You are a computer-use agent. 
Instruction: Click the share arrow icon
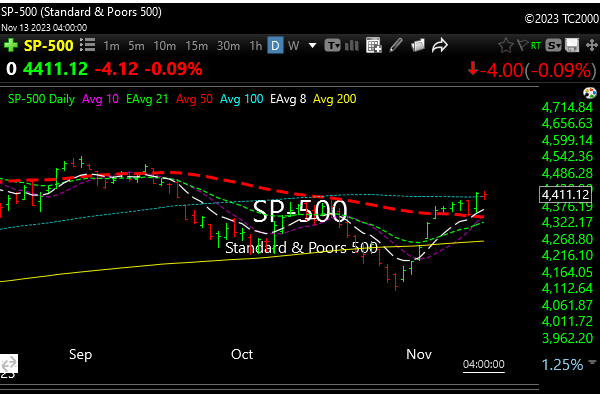pyautogui.click(x=440, y=45)
